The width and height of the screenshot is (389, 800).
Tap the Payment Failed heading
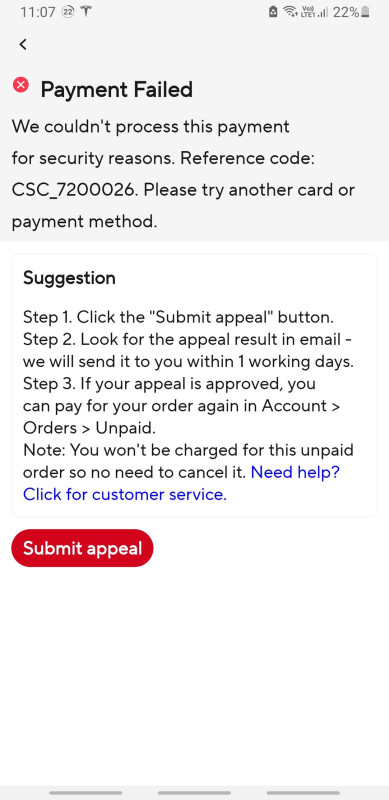(116, 90)
